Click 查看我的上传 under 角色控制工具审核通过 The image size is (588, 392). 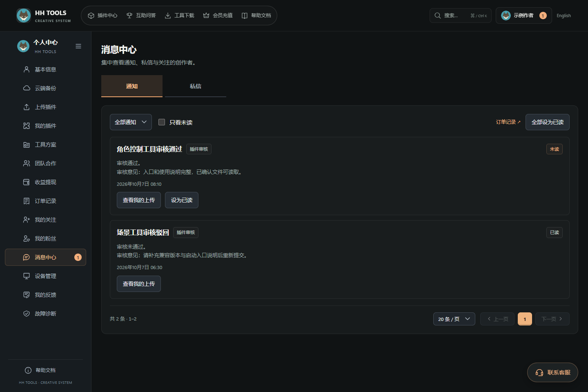pos(139,200)
